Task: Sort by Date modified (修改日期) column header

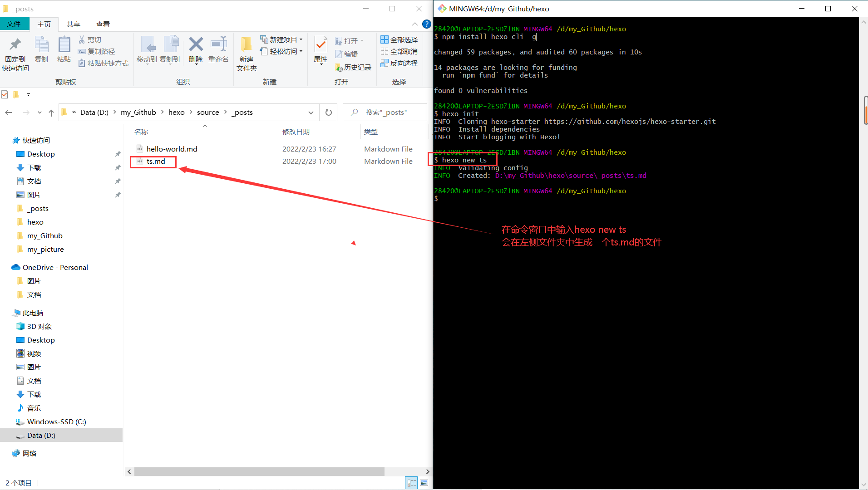Action: pyautogui.click(x=296, y=132)
